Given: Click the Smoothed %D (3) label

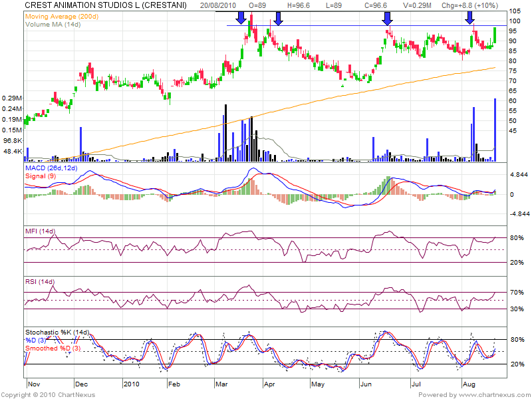Looking at the screenshot, I should (x=55, y=348).
